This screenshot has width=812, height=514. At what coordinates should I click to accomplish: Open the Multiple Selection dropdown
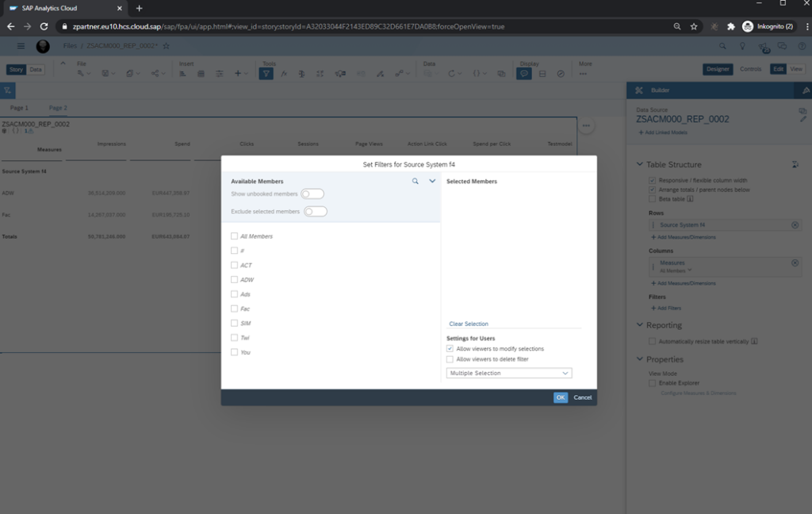509,373
